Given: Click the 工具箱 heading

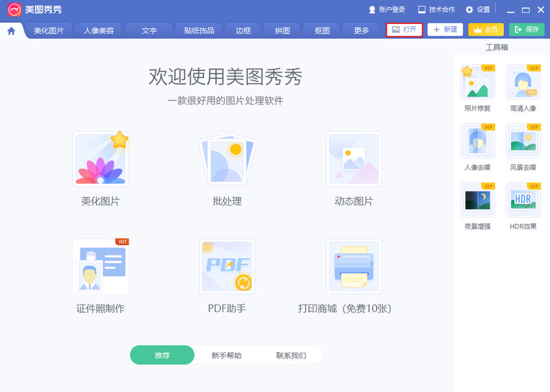Looking at the screenshot, I should [496, 47].
